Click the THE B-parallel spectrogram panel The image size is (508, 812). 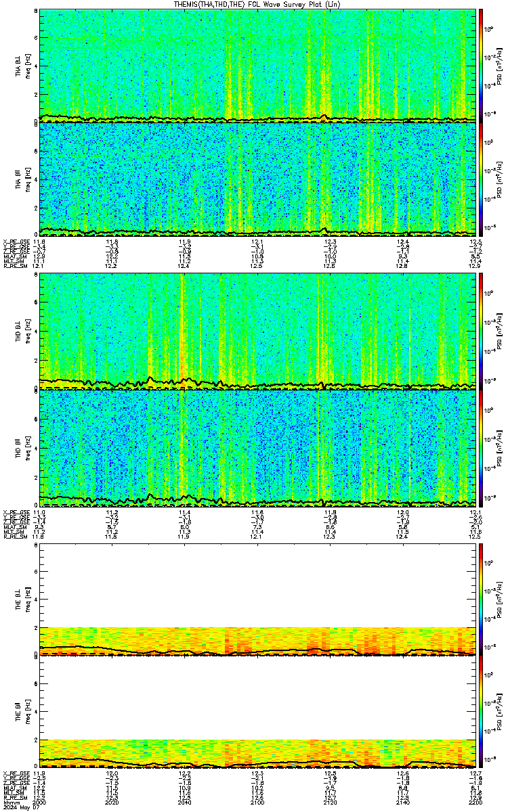pos(258,712)
